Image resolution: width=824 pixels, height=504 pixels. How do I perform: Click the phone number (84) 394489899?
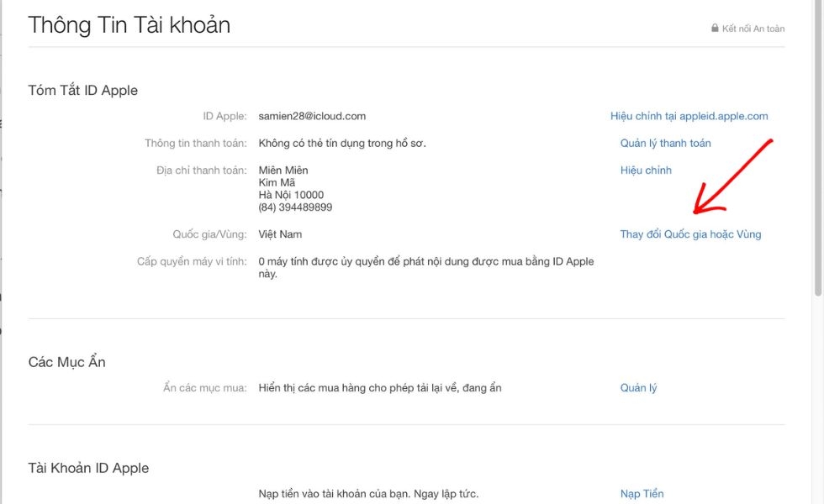(x=295, y=207)
